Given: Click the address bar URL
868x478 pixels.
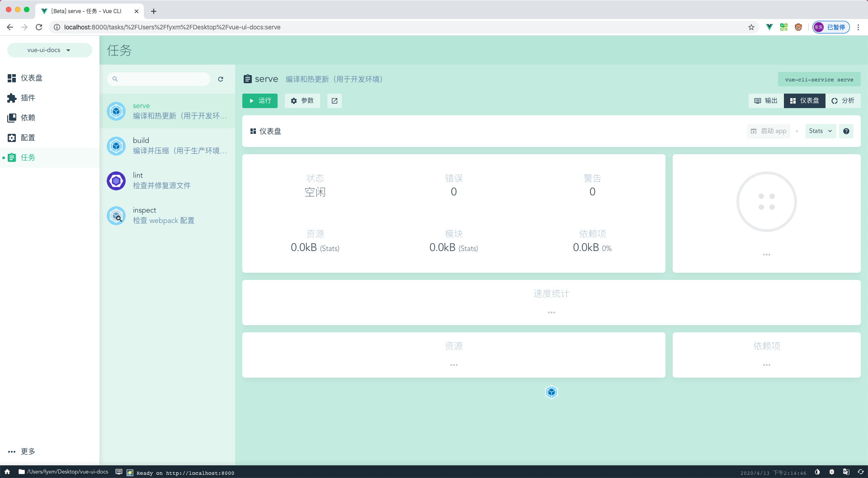Looking at the screenshot, I should tap(172, 27).
